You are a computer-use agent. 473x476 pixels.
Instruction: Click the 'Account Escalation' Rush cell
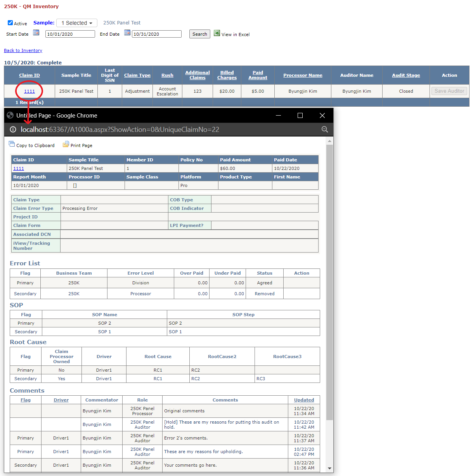(x=167, y=91)
